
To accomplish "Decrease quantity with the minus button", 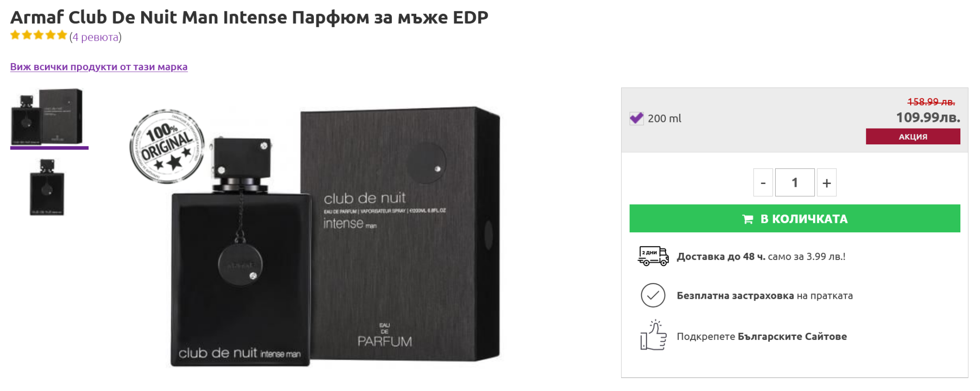I will coord(763,182).
